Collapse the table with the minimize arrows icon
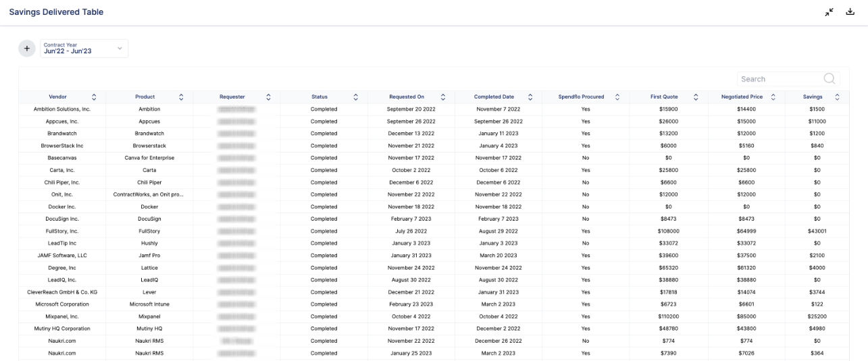Screen dimensions: 868x361 (829, 12)
